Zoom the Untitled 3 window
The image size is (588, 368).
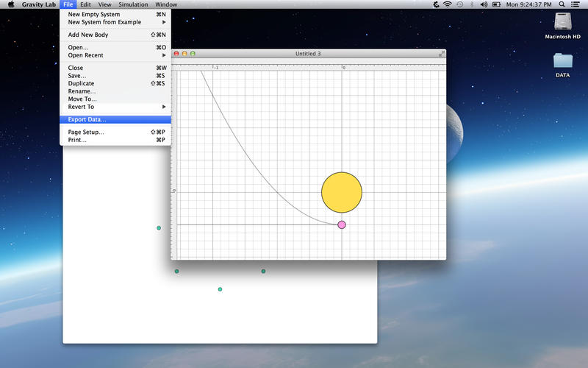(193, 54)
